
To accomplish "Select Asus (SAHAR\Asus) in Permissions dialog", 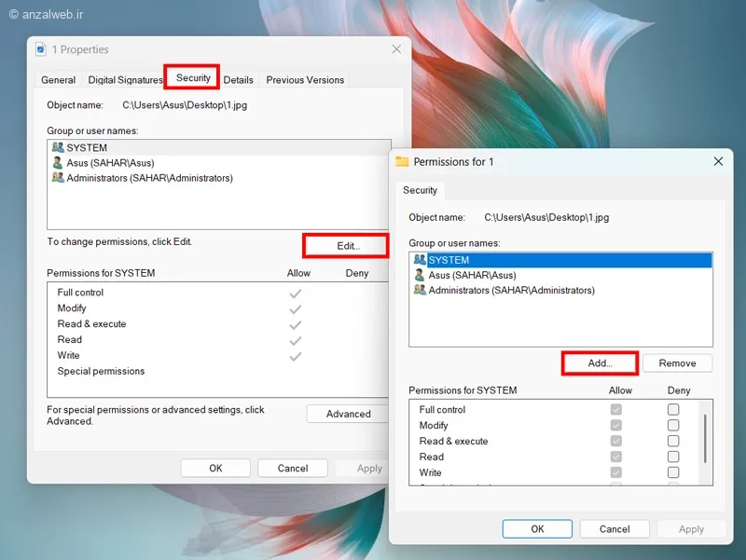I will pos(561,275).
